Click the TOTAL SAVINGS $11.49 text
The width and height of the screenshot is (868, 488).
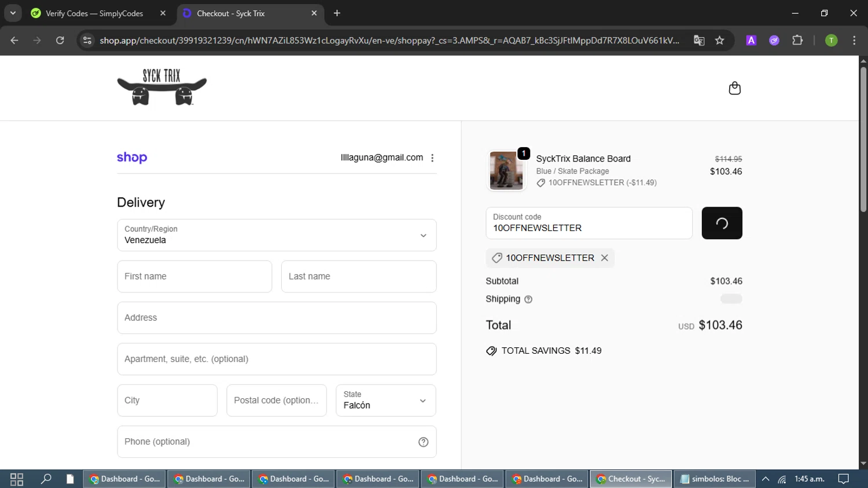(x=551, y=351)
